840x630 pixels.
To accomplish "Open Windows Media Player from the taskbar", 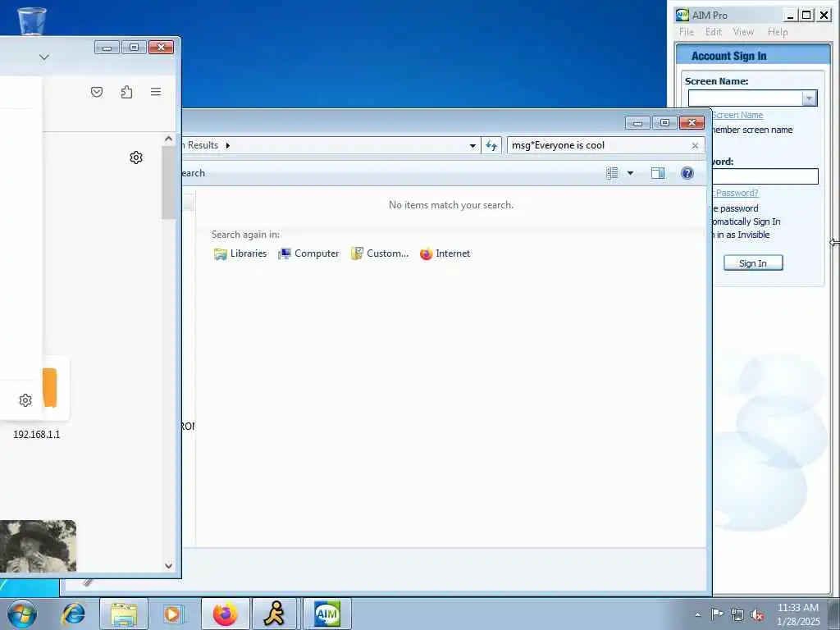I will coord(174,614).
